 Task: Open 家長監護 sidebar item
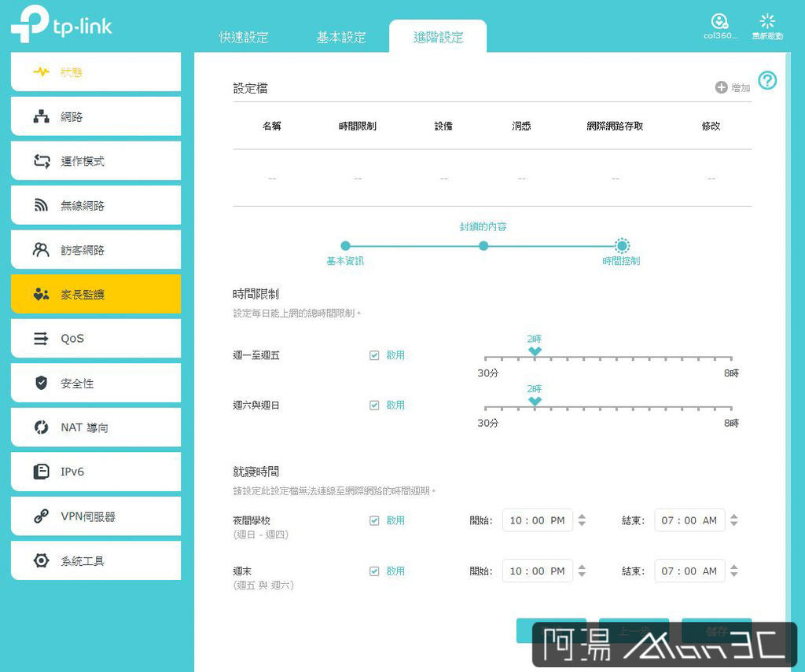96,294
